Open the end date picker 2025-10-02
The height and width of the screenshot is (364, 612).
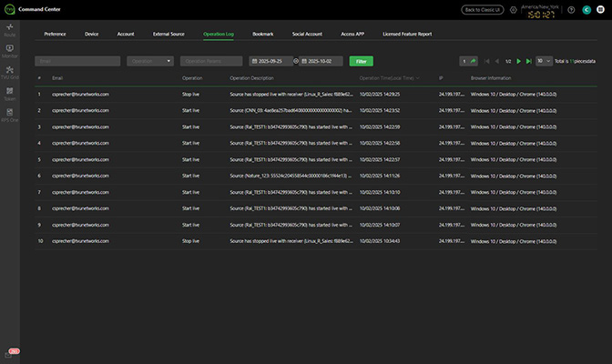(x=321, y=61)
